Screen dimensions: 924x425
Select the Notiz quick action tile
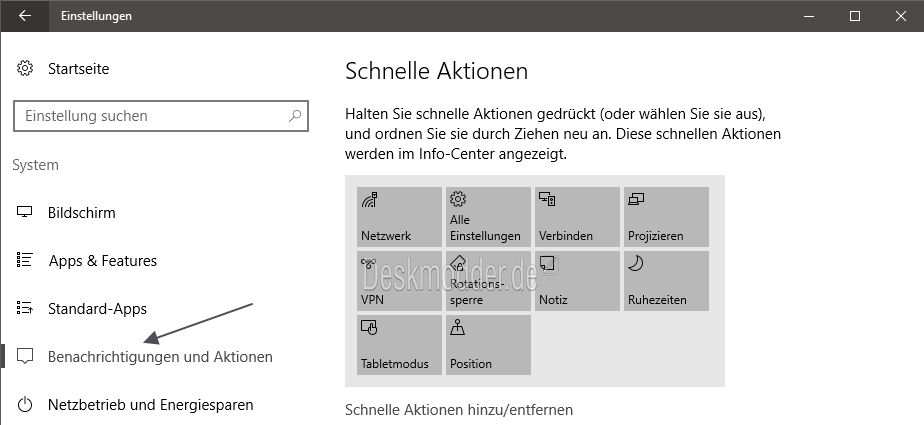577,281
